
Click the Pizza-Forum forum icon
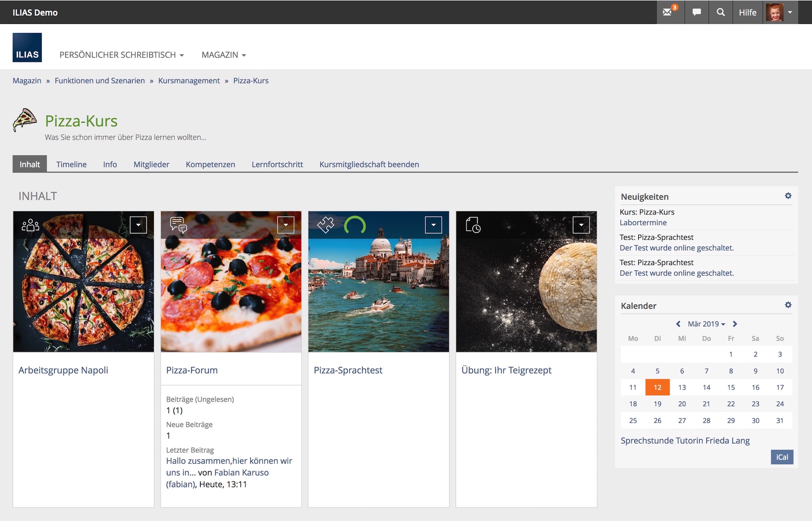coord(178,225)
